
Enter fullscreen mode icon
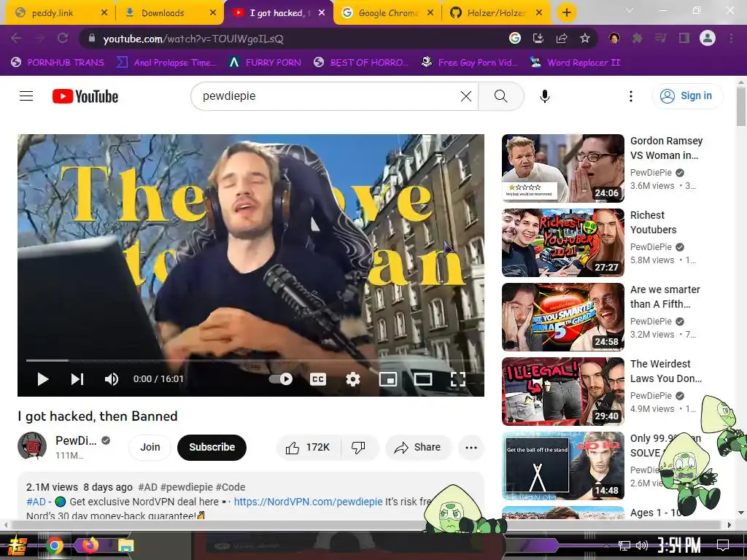[458, 379]
